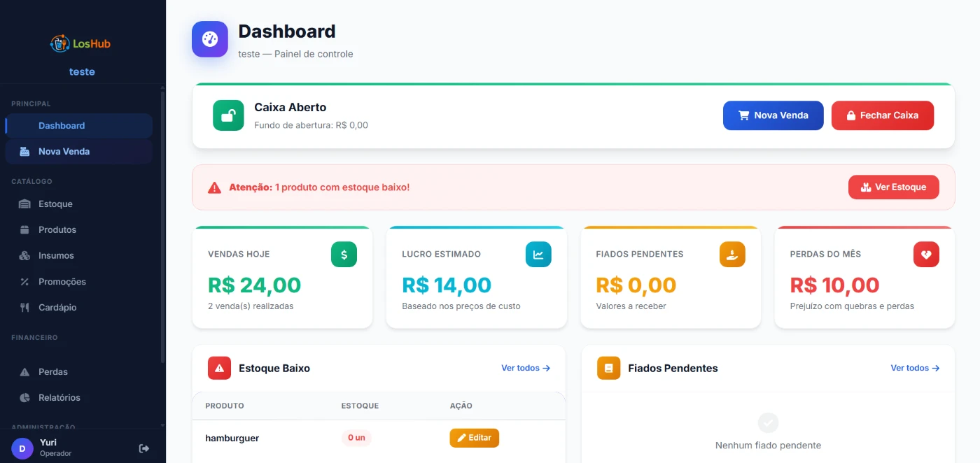The height and width of the screenshot is (463, 980).
Task: Click the sidebar scrollbar
Action: 163,224
